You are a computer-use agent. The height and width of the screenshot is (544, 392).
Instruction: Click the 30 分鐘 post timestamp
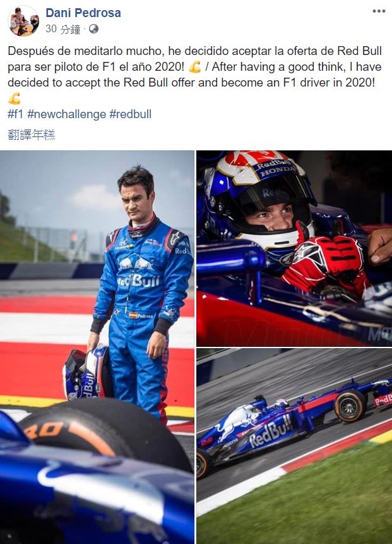[x=62, y=29]
